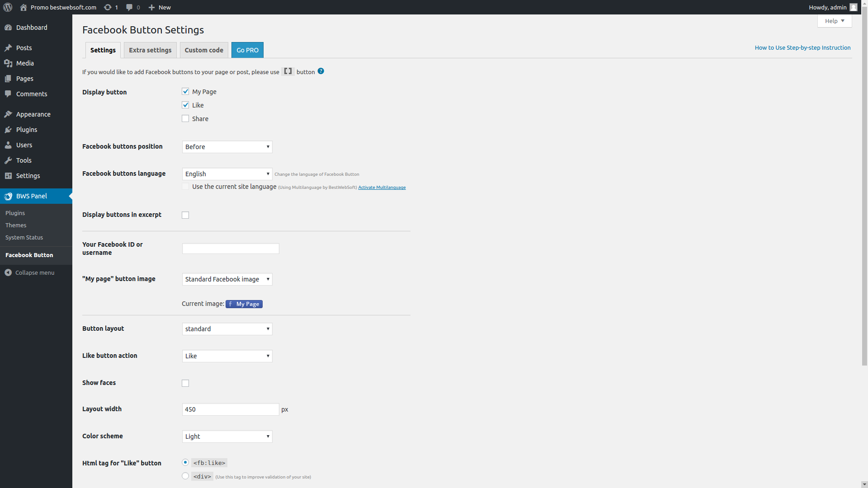Open the Color scheme dropdown
Image resolution: width=868 pixels, height=488 pixels.
(227, 436)
